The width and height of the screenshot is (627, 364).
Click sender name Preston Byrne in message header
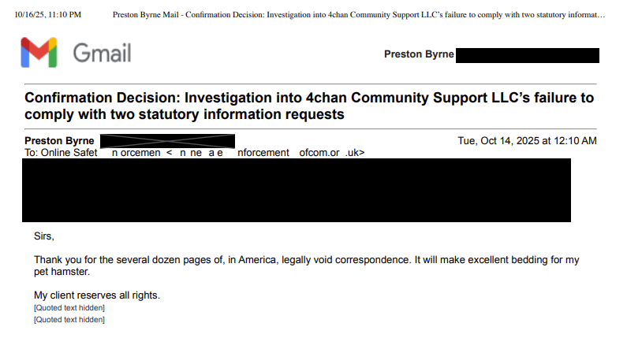[x=60, y=141]
